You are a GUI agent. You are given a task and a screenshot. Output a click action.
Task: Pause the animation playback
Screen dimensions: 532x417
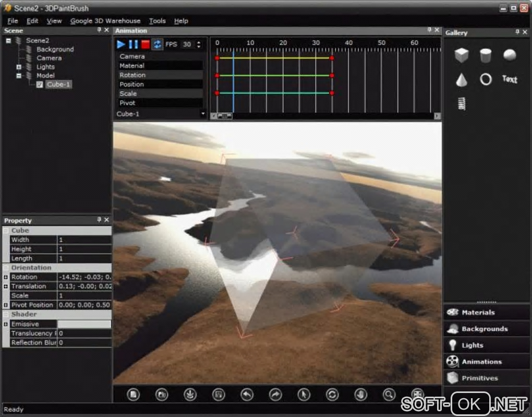[x=134, y=44]
